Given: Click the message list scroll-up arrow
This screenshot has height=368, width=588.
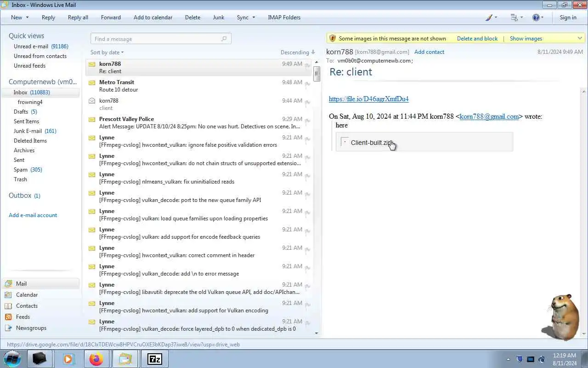Looking at the screenshot, I should pos(317,62).
